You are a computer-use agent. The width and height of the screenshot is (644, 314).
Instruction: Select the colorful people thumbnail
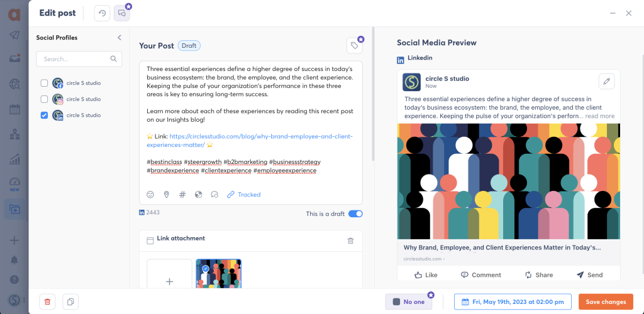tap(218, 274)
